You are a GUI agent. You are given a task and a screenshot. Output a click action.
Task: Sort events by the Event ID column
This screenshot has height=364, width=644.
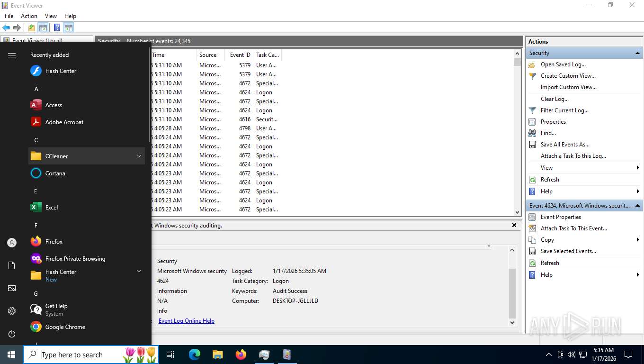[x=240, y=55]
